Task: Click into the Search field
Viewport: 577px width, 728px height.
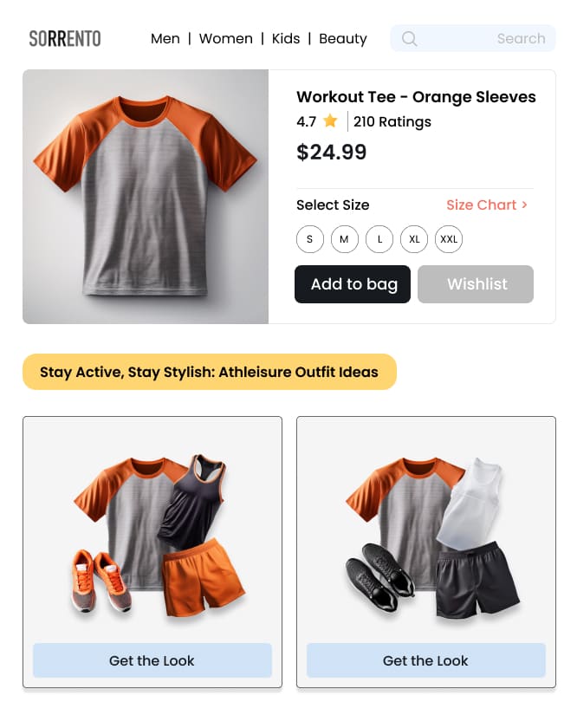Action: point(472,38)
